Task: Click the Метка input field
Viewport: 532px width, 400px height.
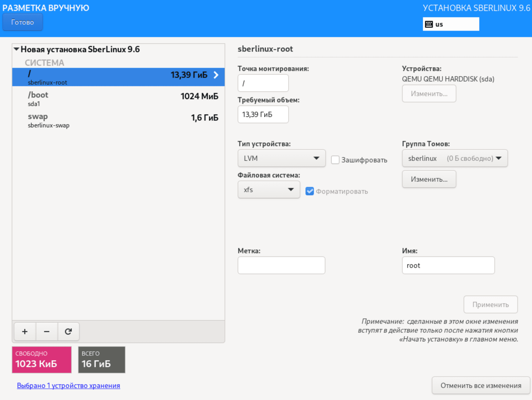Action: 281,265
